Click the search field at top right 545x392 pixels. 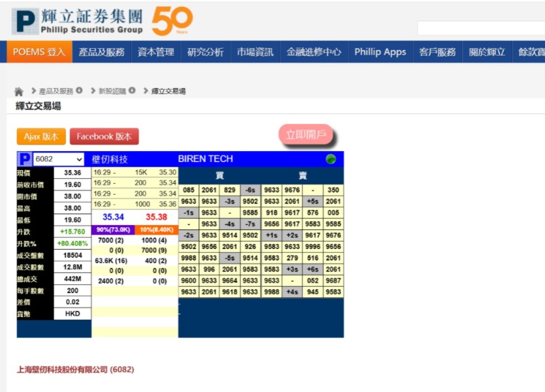click(481, 27)
